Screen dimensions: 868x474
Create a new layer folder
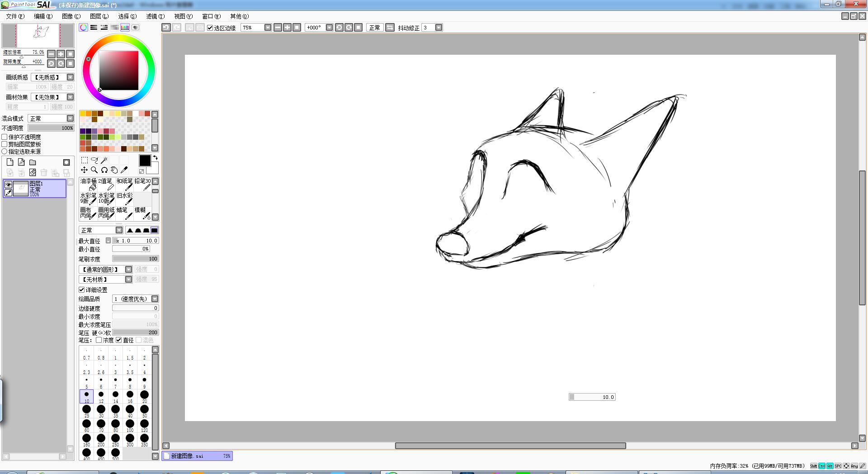(x=33, y=162)
